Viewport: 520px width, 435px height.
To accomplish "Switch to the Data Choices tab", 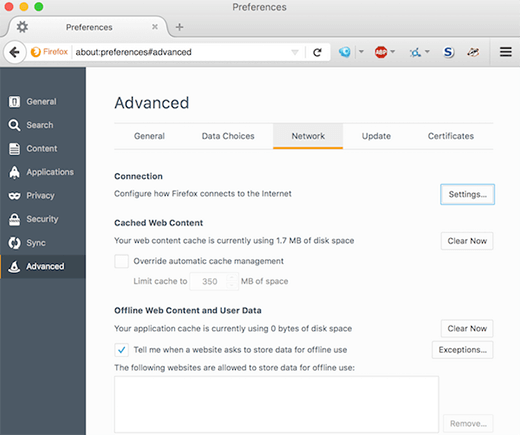I will point(228,136).
